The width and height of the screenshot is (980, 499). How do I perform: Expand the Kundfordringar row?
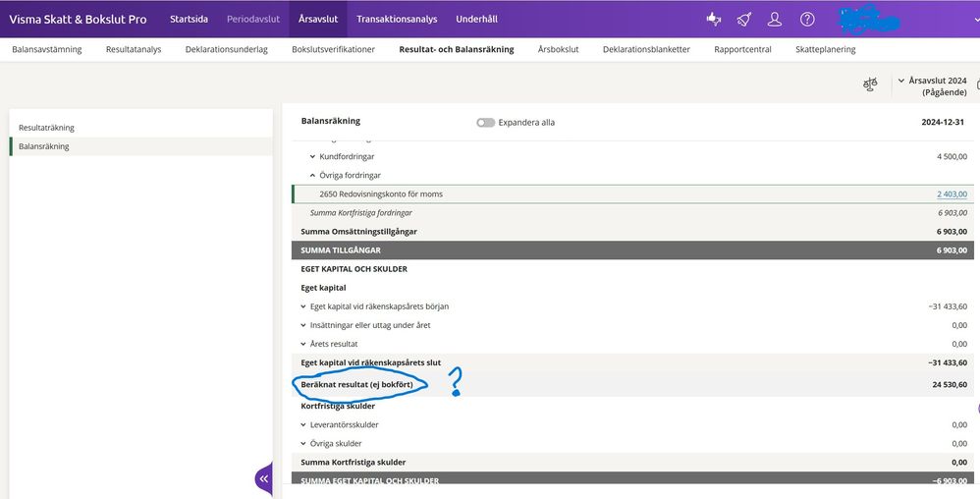click(x=313, y=157)
